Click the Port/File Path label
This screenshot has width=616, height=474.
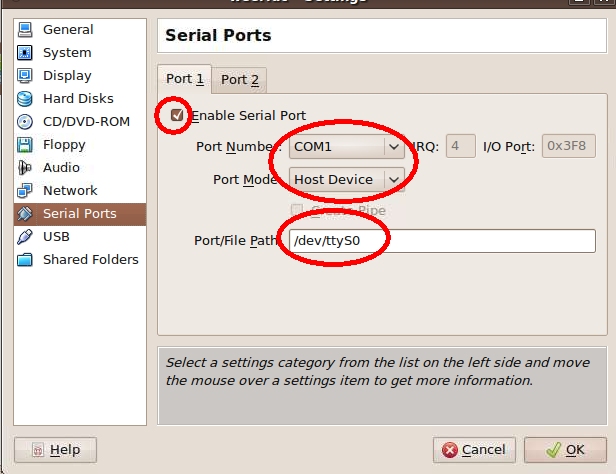pos(237,240)
